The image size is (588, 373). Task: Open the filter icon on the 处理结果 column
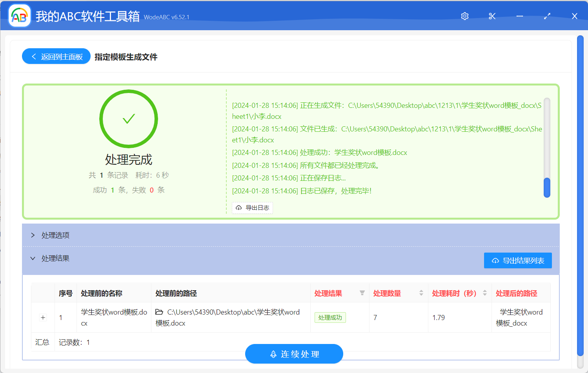pos(362,293)
